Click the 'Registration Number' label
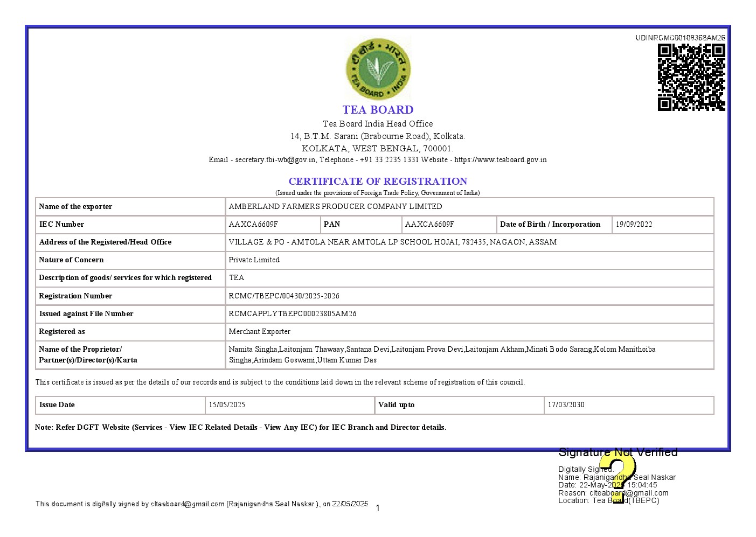 (x=75, y=296)
